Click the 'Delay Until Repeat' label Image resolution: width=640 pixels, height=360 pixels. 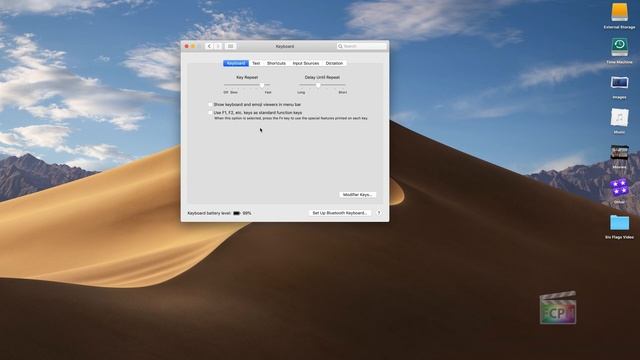coord(322,77)
